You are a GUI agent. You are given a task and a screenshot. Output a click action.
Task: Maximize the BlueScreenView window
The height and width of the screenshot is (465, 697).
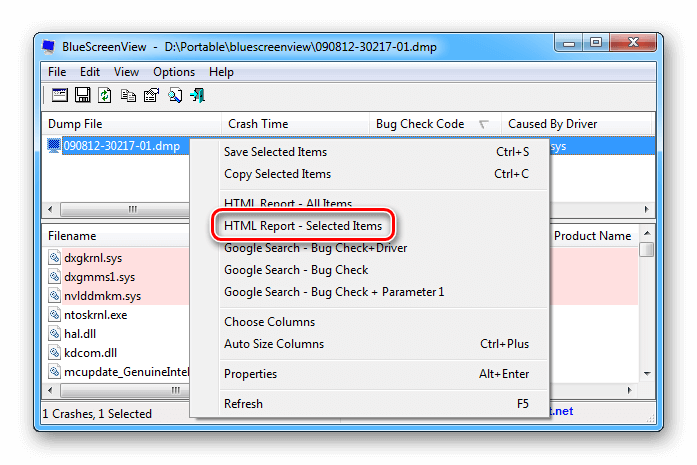596,43
